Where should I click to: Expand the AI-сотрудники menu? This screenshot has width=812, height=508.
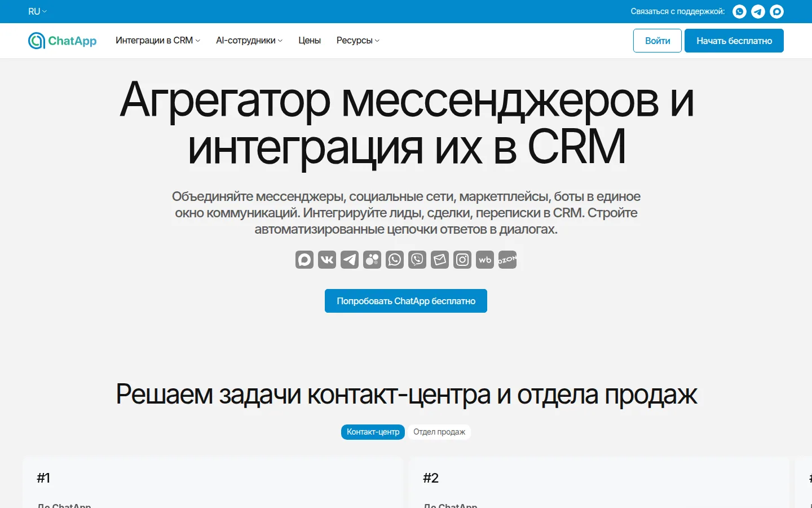tap(249, 41)
